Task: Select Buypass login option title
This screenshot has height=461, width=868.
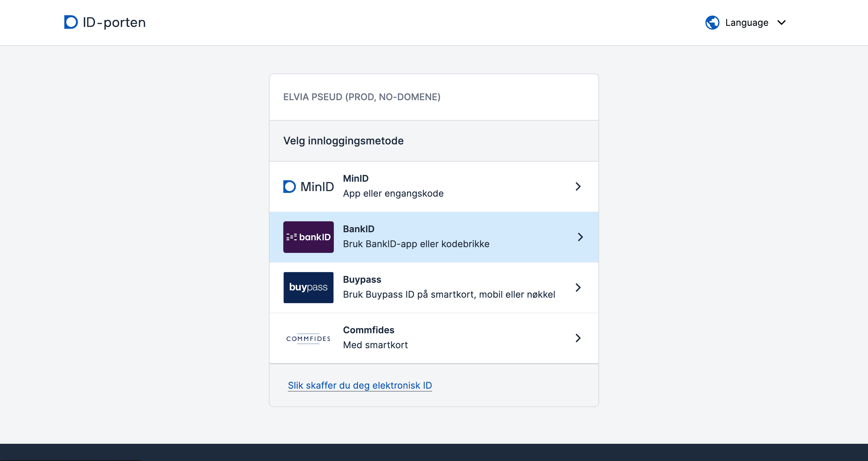Action: tap(362, 279)
